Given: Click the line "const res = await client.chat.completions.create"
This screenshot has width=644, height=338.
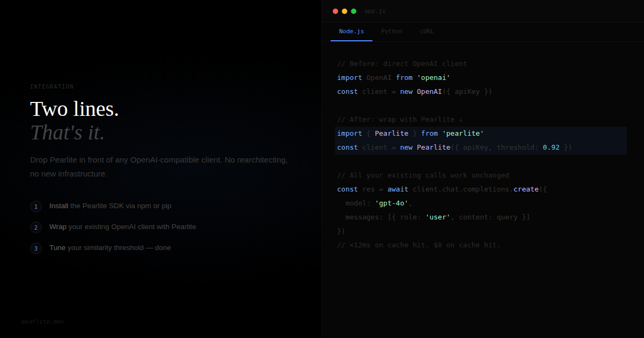Looking at the screenshot, I should pos(442,189).
